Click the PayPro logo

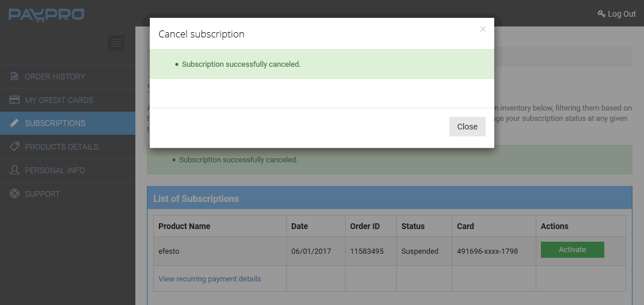pos(47,15)
